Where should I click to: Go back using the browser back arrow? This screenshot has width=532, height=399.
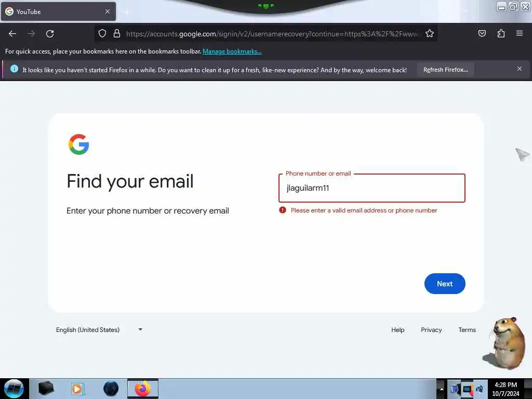tap(12, 34)
